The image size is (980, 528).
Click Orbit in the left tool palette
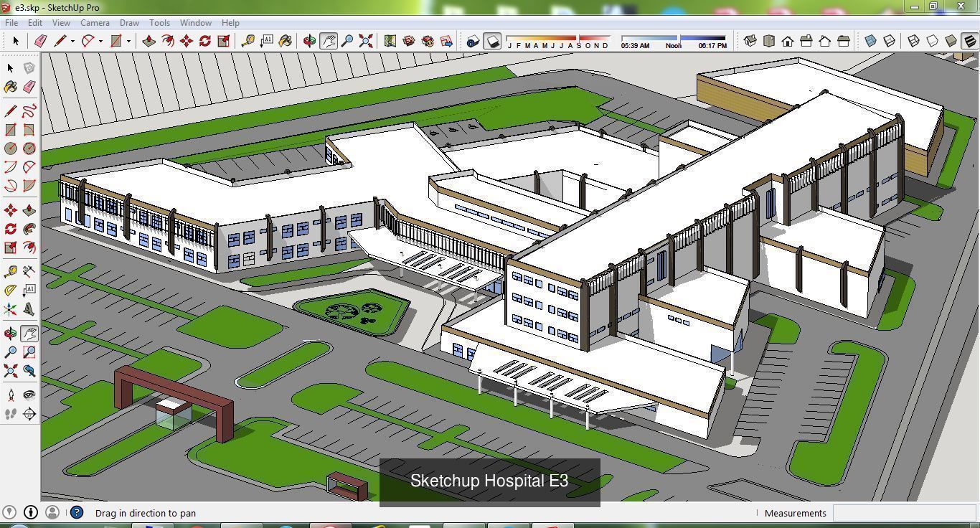(11, 334)
